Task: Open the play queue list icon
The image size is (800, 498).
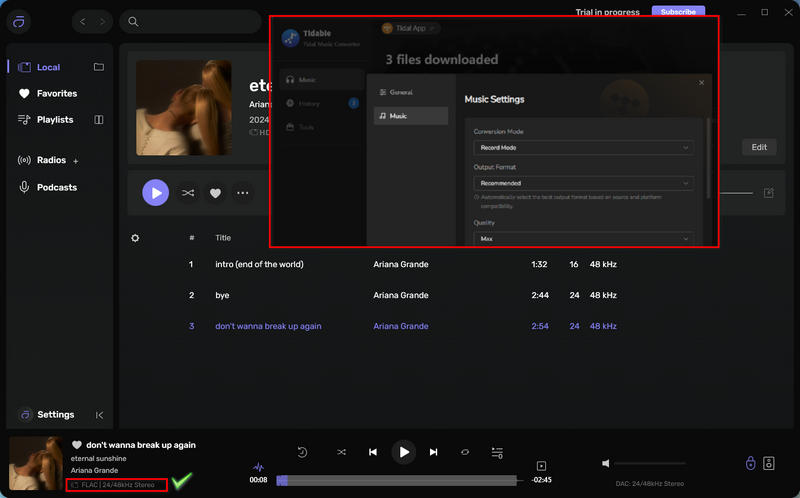Action: click(x=497, y=453)
